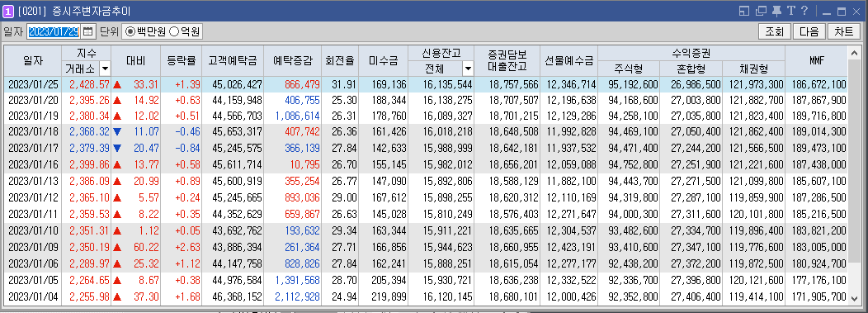Click the 선물예수금 column header
The height and width of the screenshot is (313, 868).
pyautogui.click(x=568, y=61)
